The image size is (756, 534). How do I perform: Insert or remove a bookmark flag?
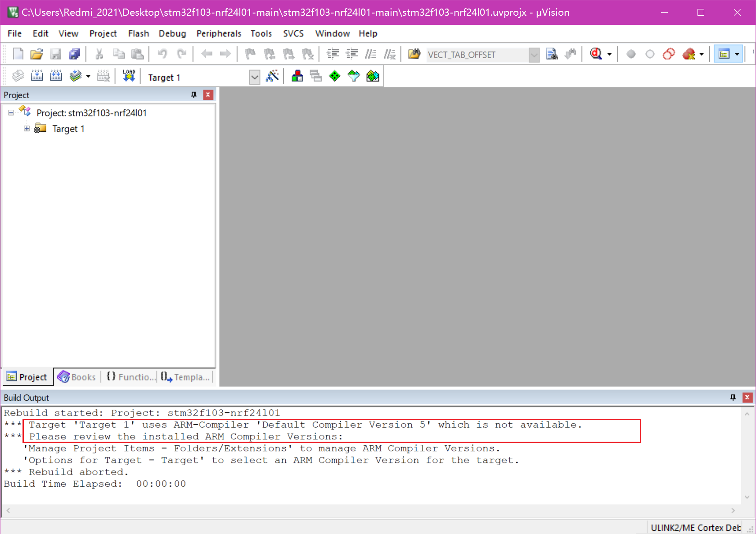click(x=250, y=54)
